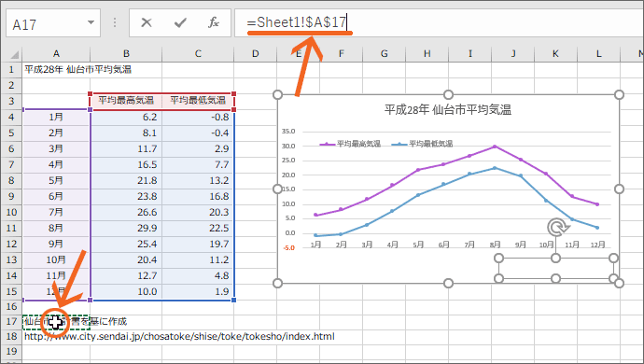Select row 19 header
The width and height of the screenshot is (644, 364).
coord(11,351)
